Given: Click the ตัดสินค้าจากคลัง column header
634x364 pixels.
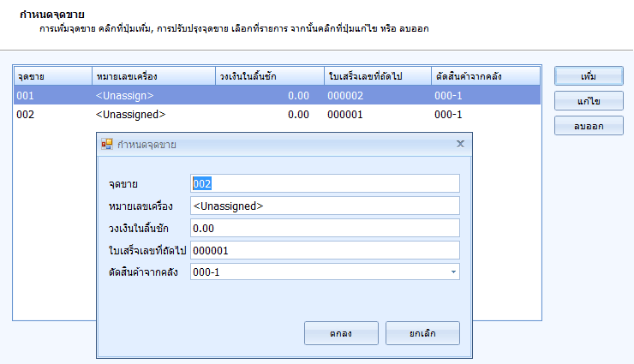Looking at the screenshot, I should 485,76.
